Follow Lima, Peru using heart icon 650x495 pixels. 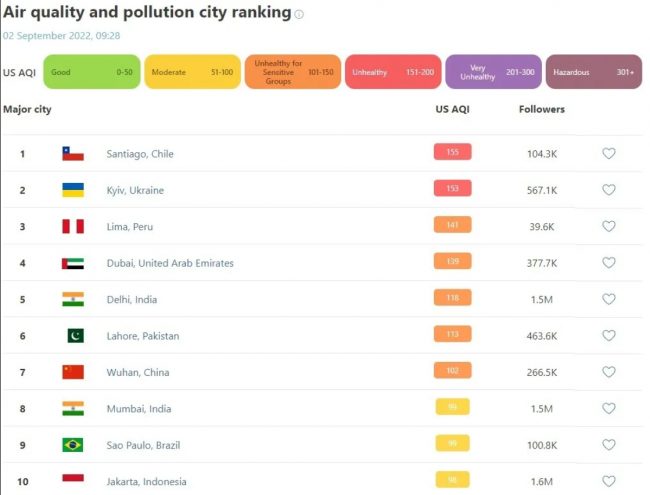(x=608, y=227)
